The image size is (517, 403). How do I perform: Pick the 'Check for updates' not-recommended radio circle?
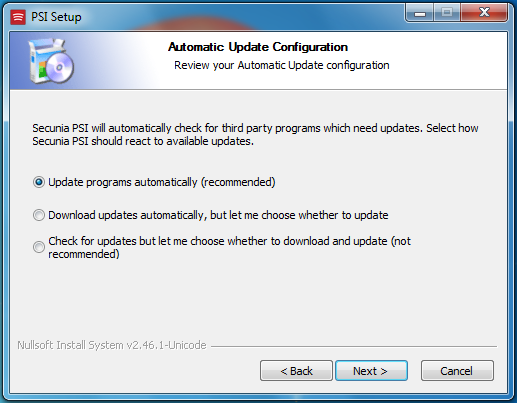tap(39, 247)
